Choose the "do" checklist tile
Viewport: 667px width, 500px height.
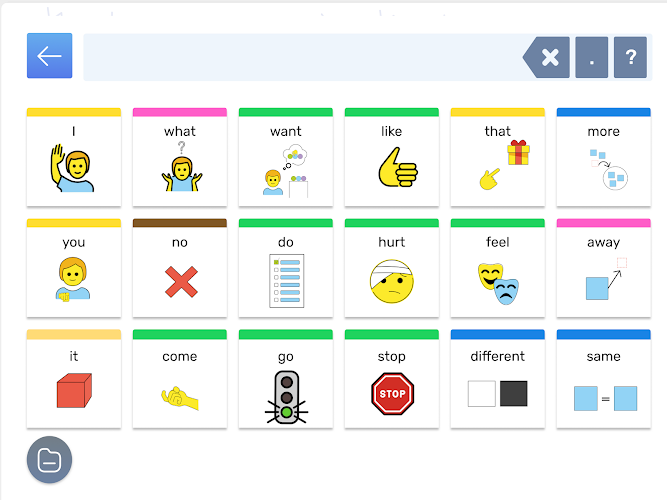285,268
